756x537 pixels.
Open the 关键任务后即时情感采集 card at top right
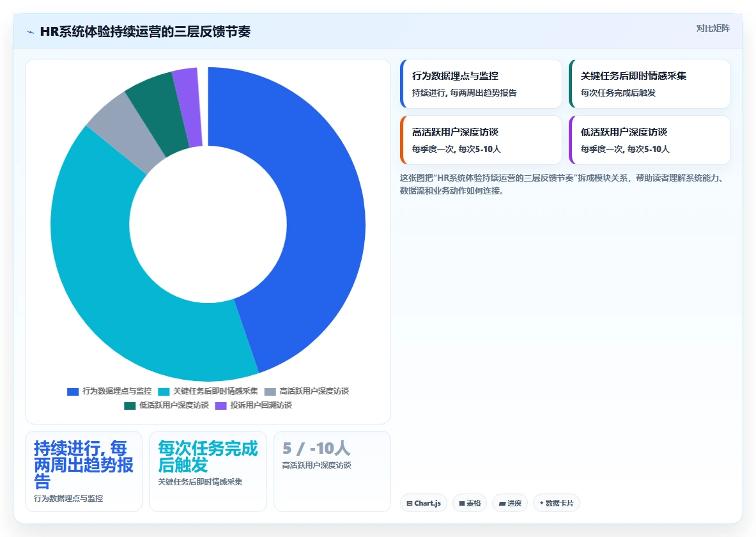pos(649,84)
